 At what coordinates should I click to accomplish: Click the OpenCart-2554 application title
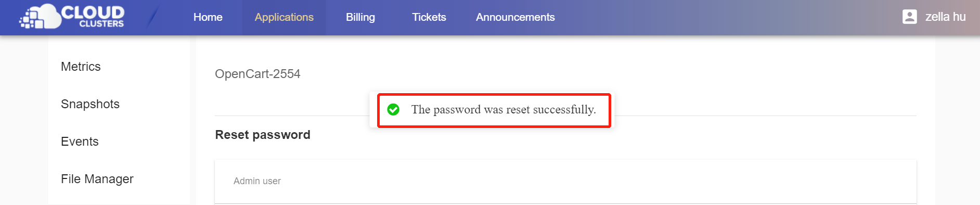tap(257, 74)
